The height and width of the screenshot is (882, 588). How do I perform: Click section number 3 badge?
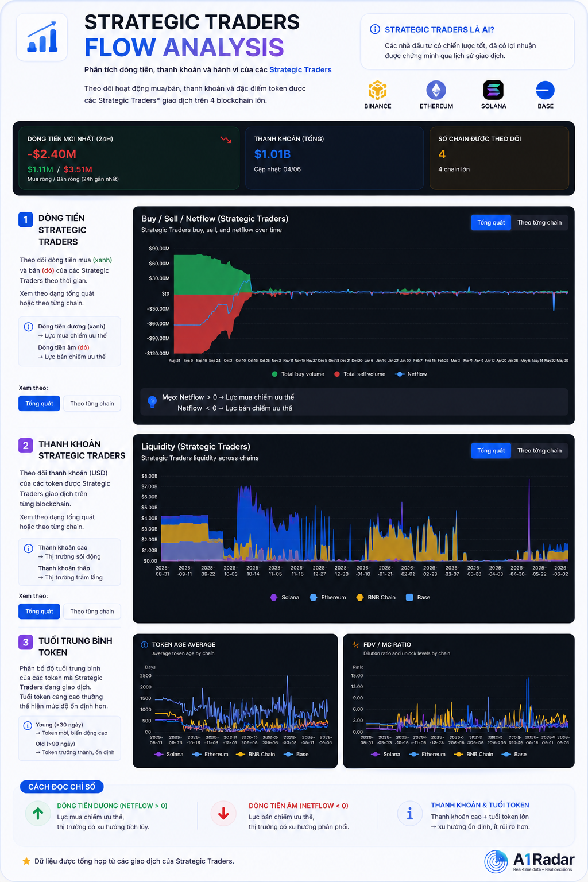point(25,642)
